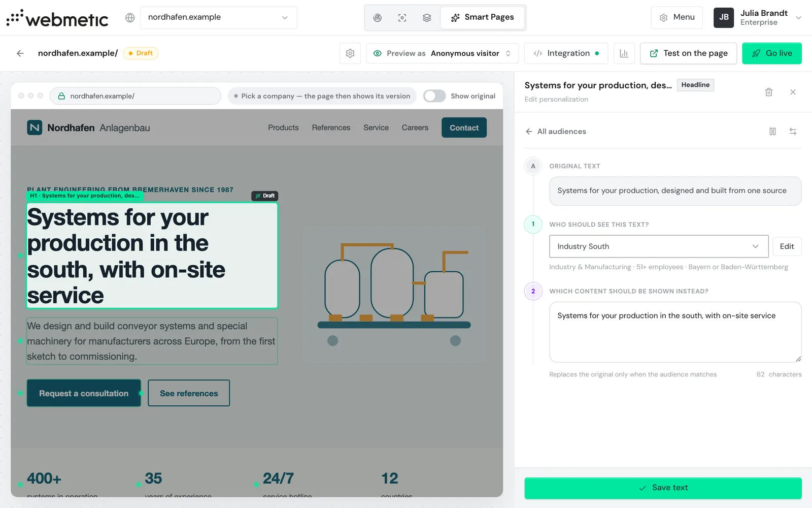Go back with the left arrow icon
Screen dimensions: 812x508
click(x=20, y=53)
